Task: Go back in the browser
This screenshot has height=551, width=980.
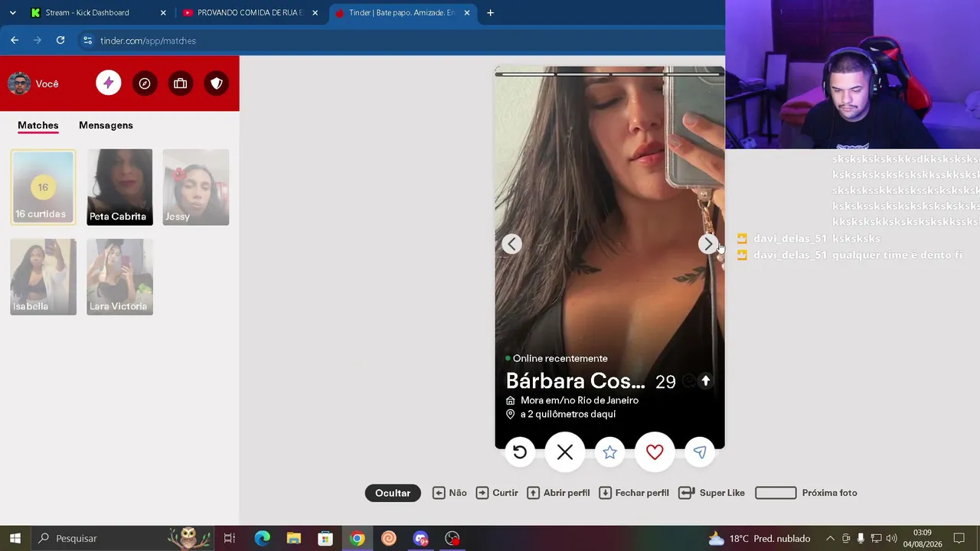Action: click(x=15, y=41)
